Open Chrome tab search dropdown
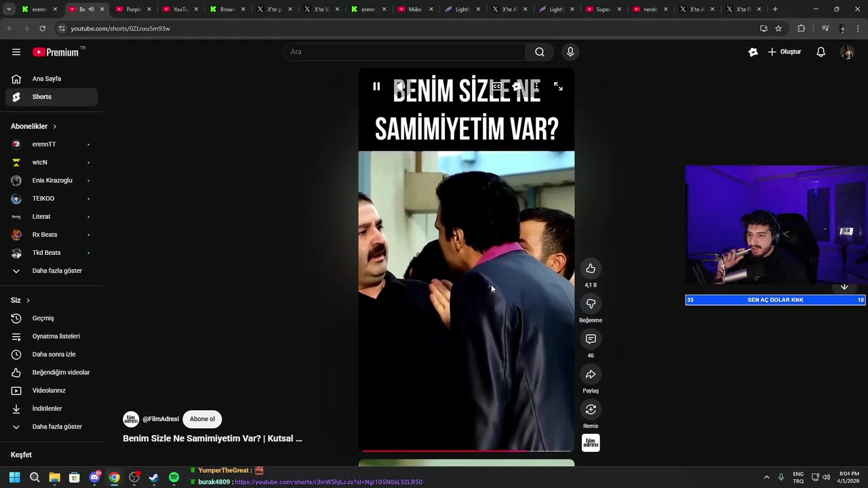Image resolution: width=868 pixels, height=488 pixels. click(9, 9)
